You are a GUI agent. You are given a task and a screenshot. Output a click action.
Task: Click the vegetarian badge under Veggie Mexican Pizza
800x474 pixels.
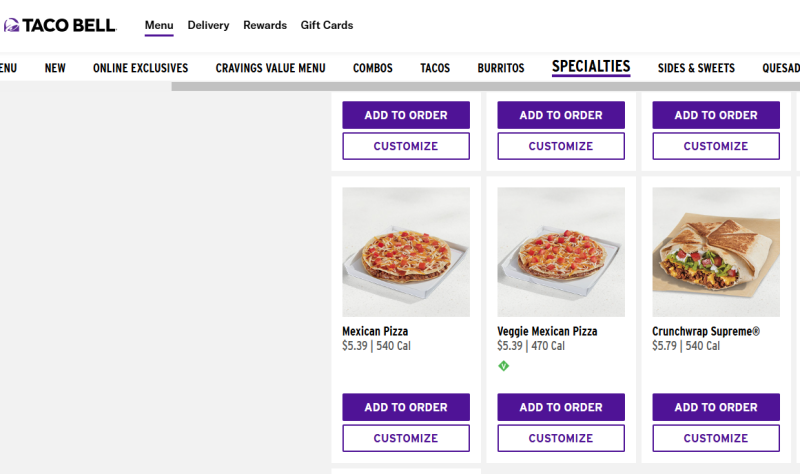pyautogui.click(x=504, y=366)
